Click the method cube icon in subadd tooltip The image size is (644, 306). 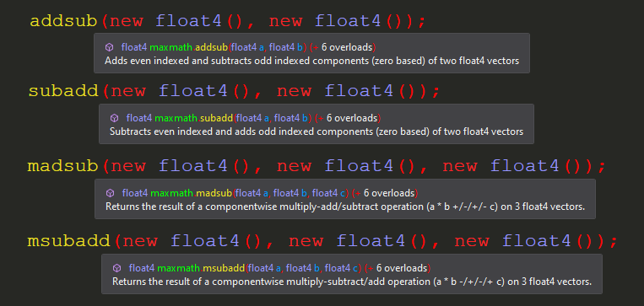114,119
